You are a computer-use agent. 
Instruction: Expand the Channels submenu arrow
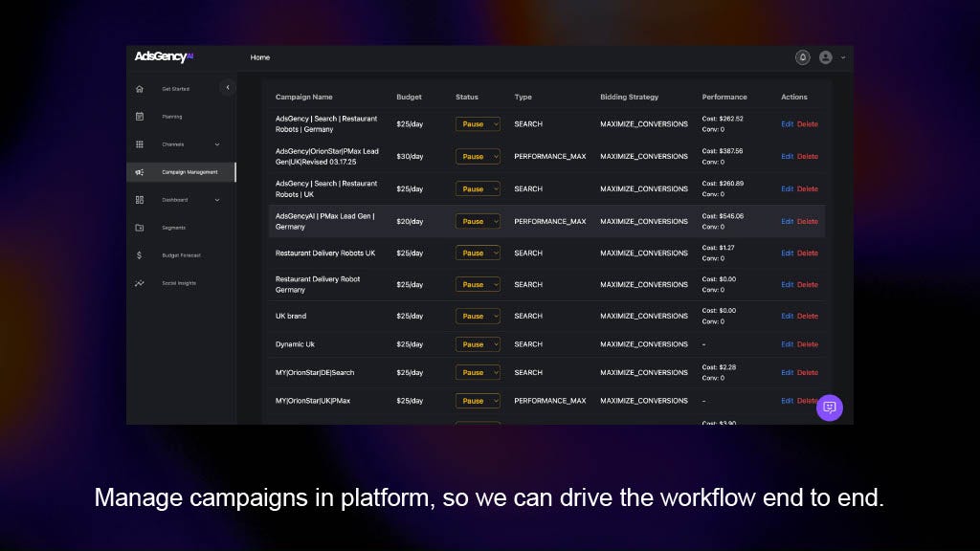pos(216,144)
